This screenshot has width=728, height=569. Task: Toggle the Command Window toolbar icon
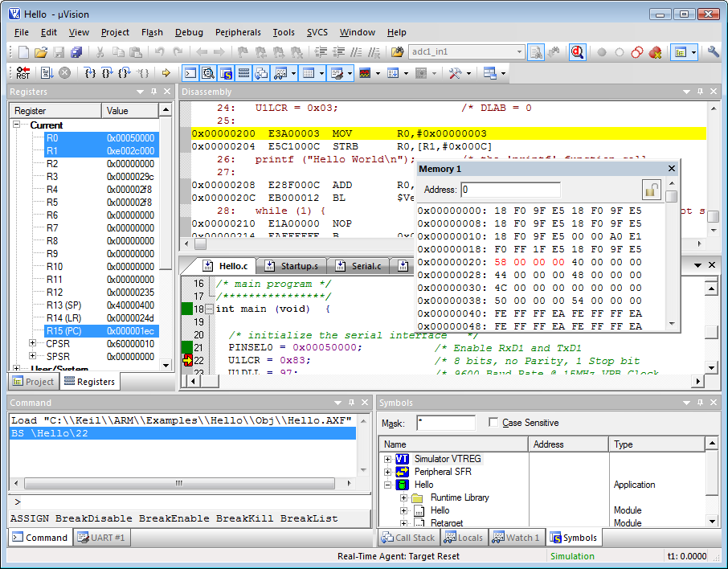pyautogui.click(x=190, y=73)
